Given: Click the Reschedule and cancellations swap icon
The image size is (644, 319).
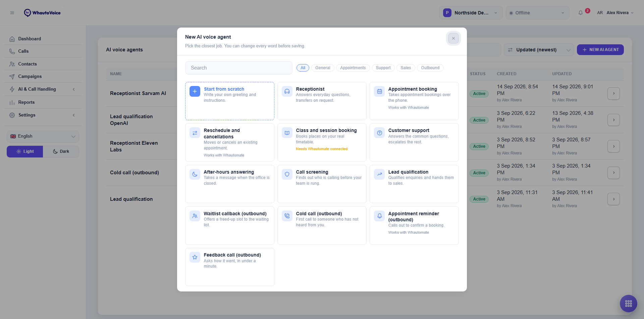Looking at the screenshot, I should point(195,133).
